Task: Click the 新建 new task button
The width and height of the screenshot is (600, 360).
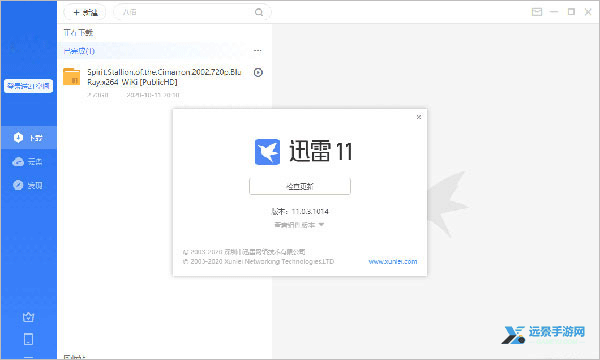Action: click(85, 12)
